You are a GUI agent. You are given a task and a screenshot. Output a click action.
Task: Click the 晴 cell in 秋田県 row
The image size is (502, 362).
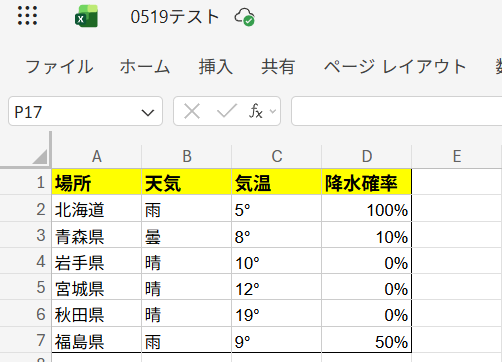coord(187,314)
